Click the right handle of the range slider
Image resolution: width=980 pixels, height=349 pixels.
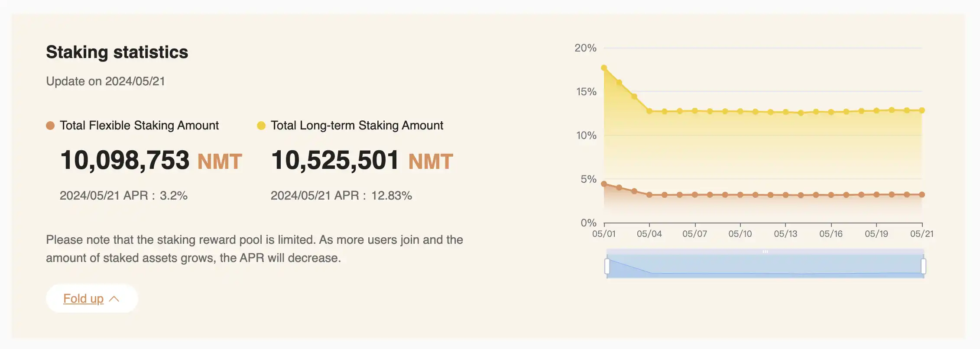923,266
